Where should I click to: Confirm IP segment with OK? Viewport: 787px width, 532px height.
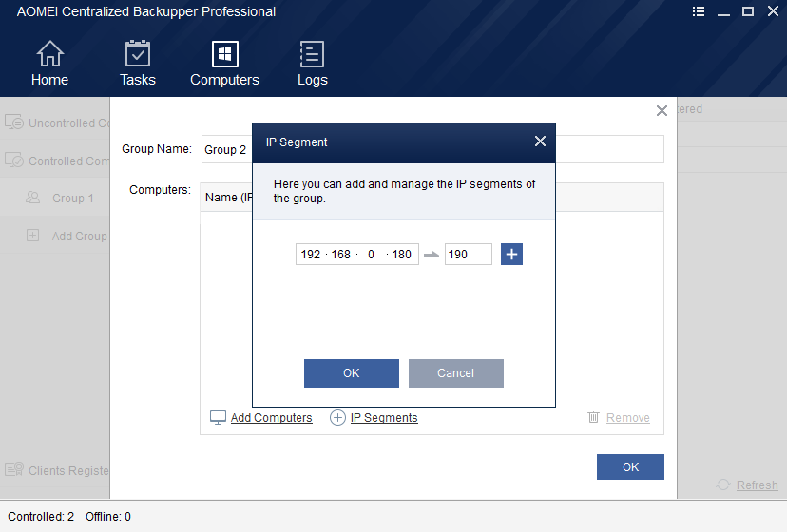[352, 373]
